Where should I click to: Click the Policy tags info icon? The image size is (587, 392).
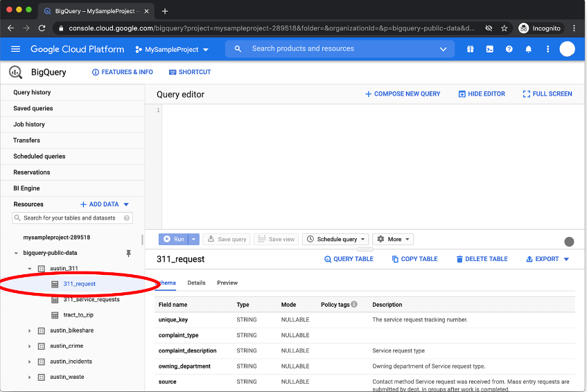[353, 304]
